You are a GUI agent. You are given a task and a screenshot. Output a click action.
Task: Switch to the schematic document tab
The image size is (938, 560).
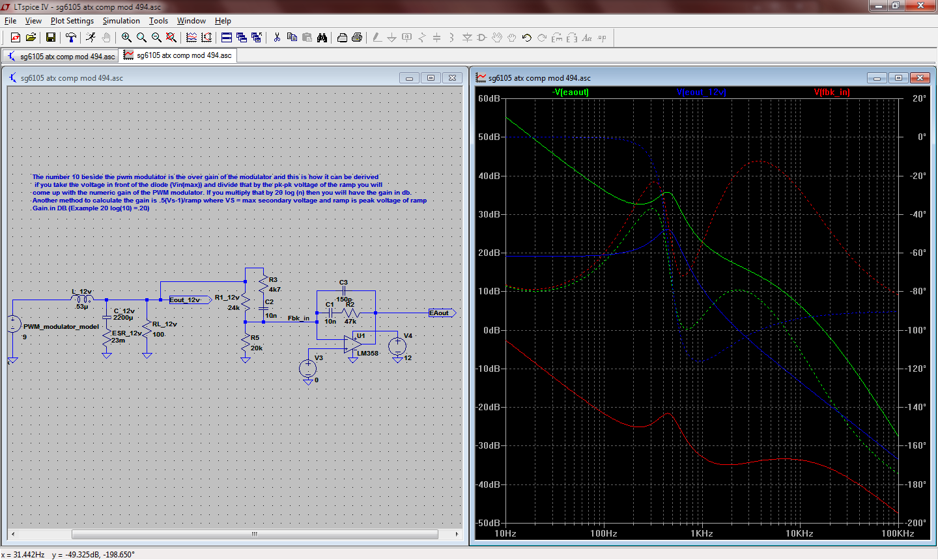click(61, 56)
